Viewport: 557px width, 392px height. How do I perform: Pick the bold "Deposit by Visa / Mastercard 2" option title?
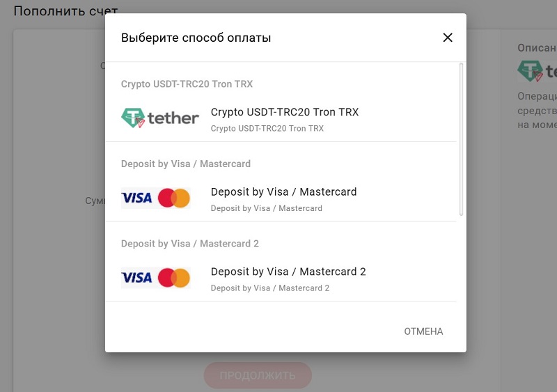(288, 272)
